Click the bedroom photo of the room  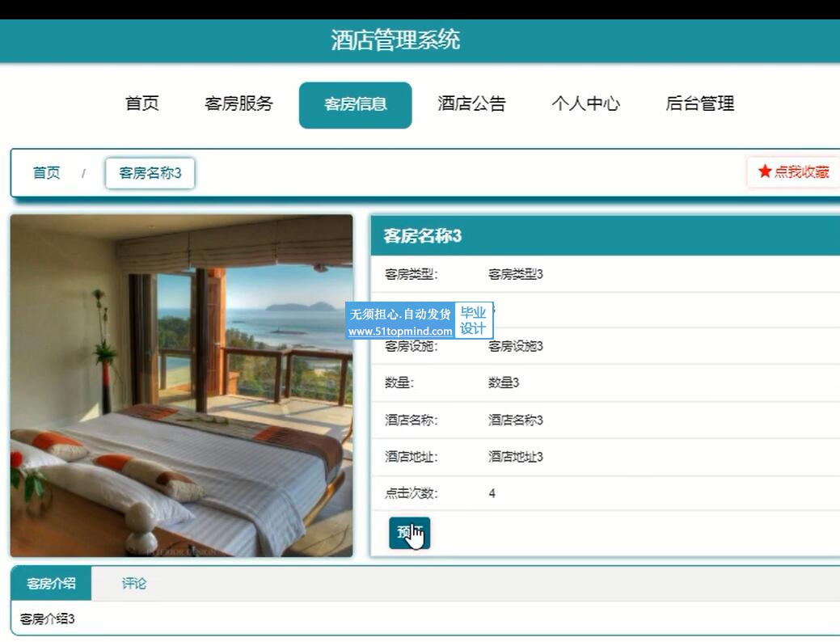pyautogui.click(x=181, y=385)
